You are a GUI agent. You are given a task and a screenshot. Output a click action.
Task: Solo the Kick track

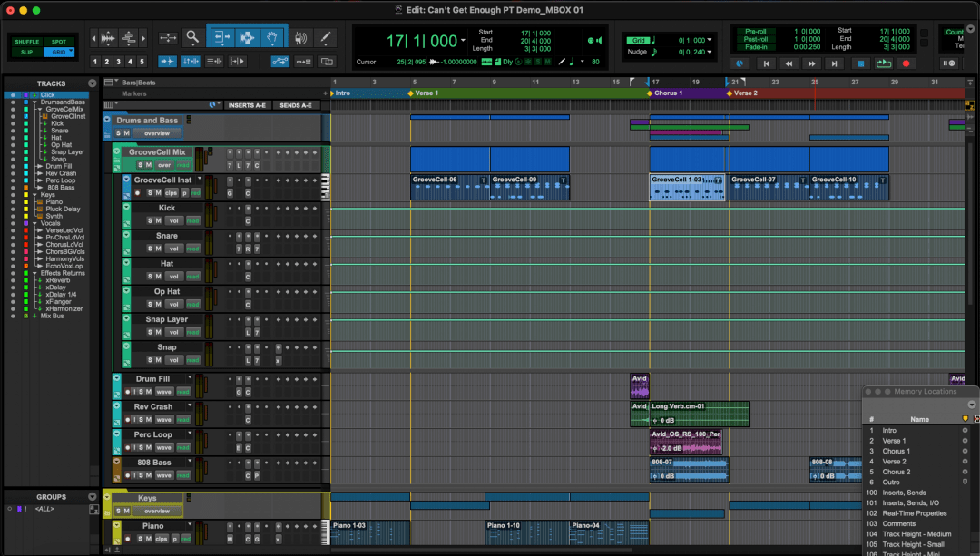(x=150, y=220)
